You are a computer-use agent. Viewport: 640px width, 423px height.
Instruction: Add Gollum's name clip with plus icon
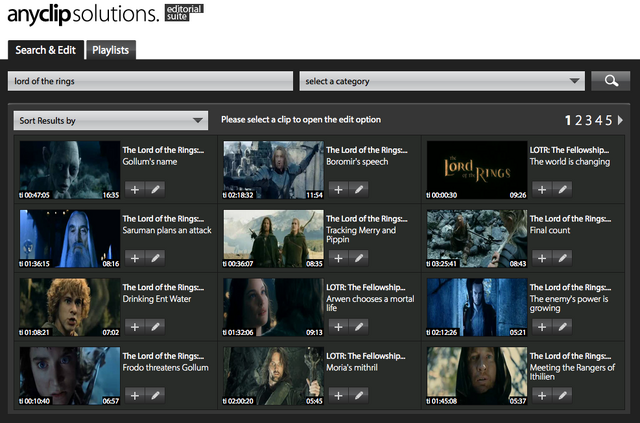(135, 189)
